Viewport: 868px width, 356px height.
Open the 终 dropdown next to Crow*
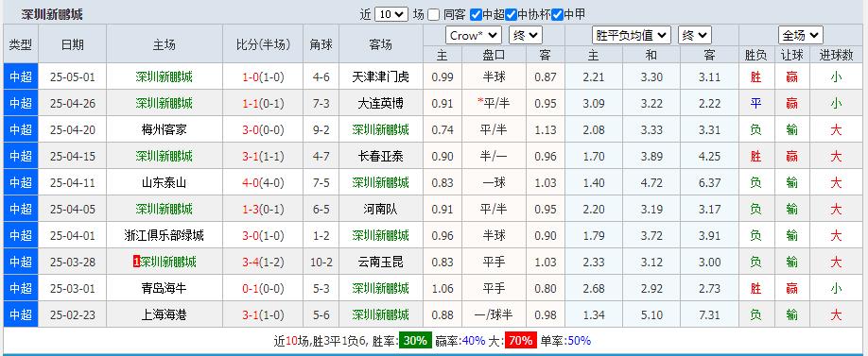525,35
